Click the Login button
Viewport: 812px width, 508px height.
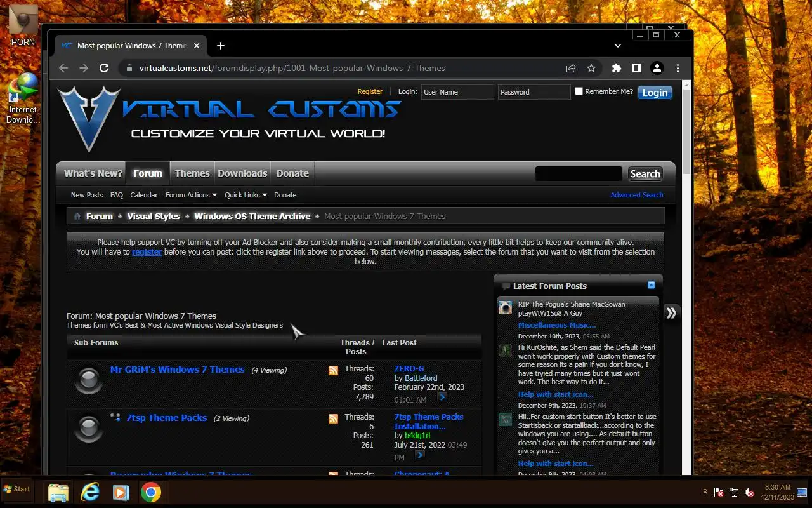(655, 93)
